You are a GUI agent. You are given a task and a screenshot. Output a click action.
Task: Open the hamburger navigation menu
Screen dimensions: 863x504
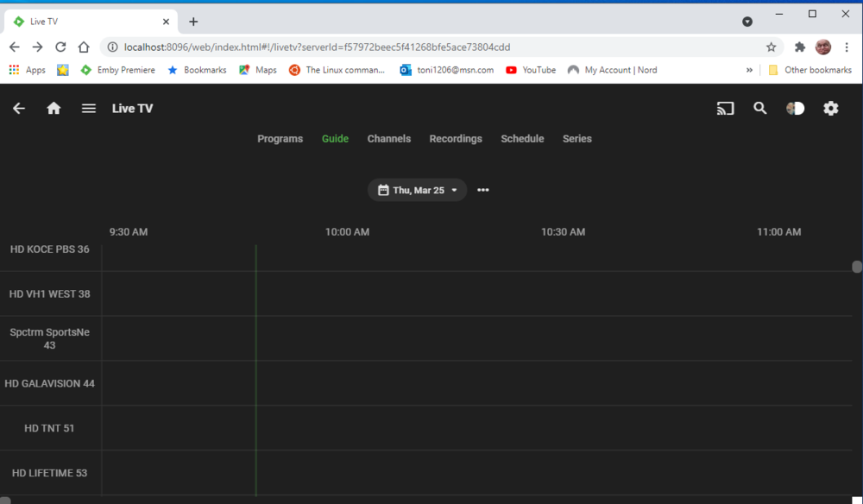[x=88, y=108]
